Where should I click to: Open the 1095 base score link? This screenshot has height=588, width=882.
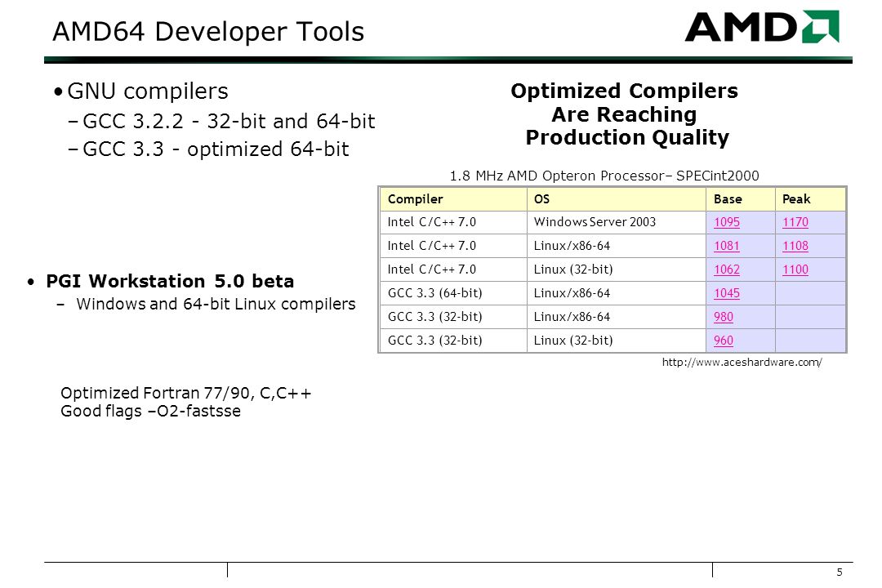pyautogui.click(x=726, y=222)
